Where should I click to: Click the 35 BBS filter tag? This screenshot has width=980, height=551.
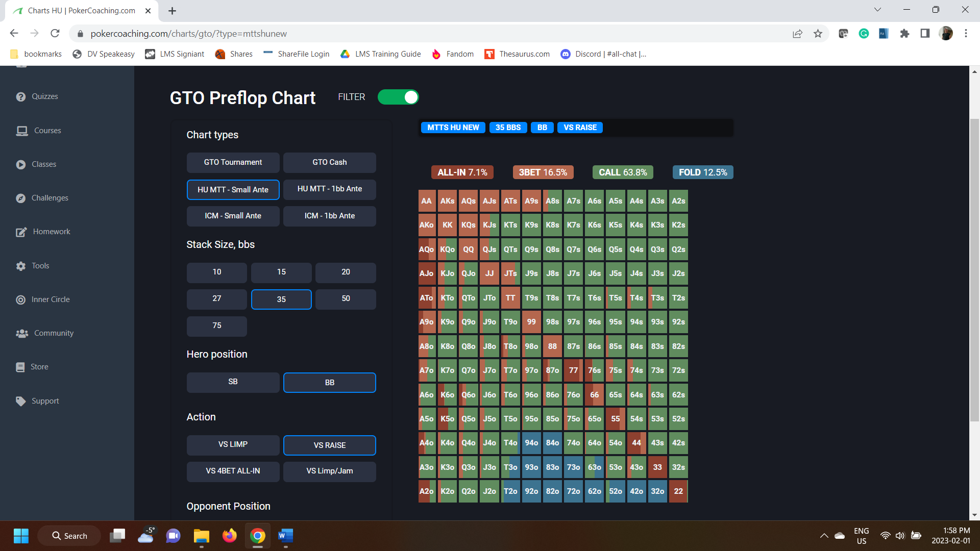[x=508, y=128]
